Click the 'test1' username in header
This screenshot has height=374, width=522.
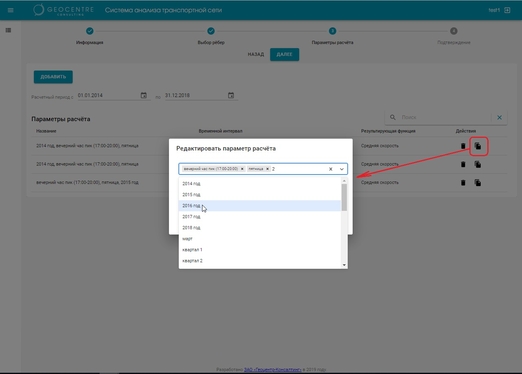point(494,10)
